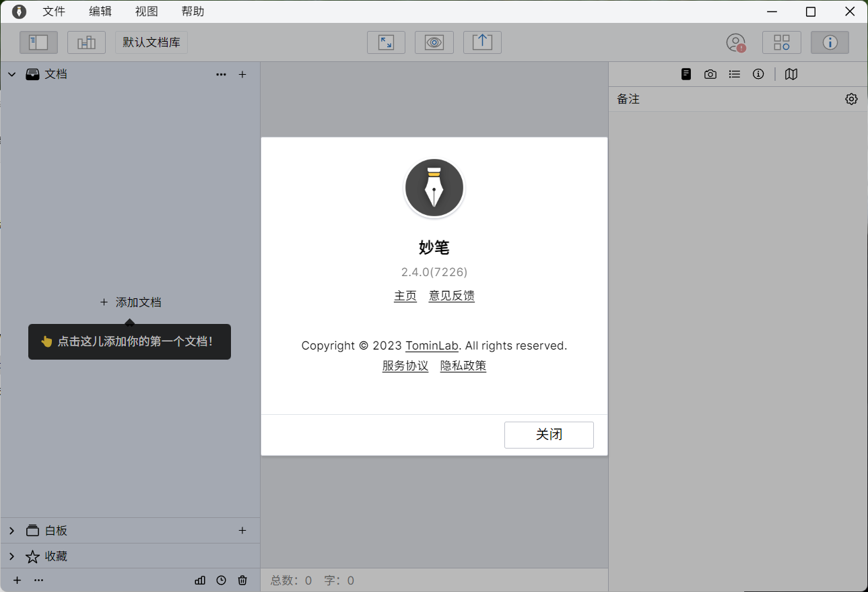Open the 帮助 menu
This screenshot has height=592, width=868.
point(193,11)
